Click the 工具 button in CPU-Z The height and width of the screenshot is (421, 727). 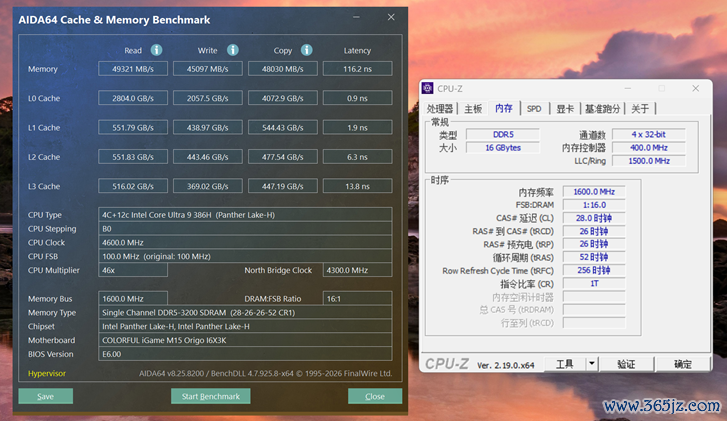pos(565,364)
